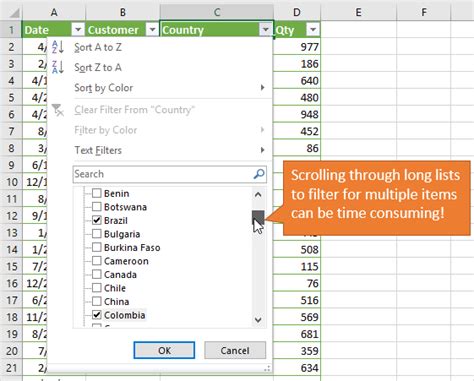474x381 pixels.
Task: Click the cell with value 977
Action: coord(297,47)
